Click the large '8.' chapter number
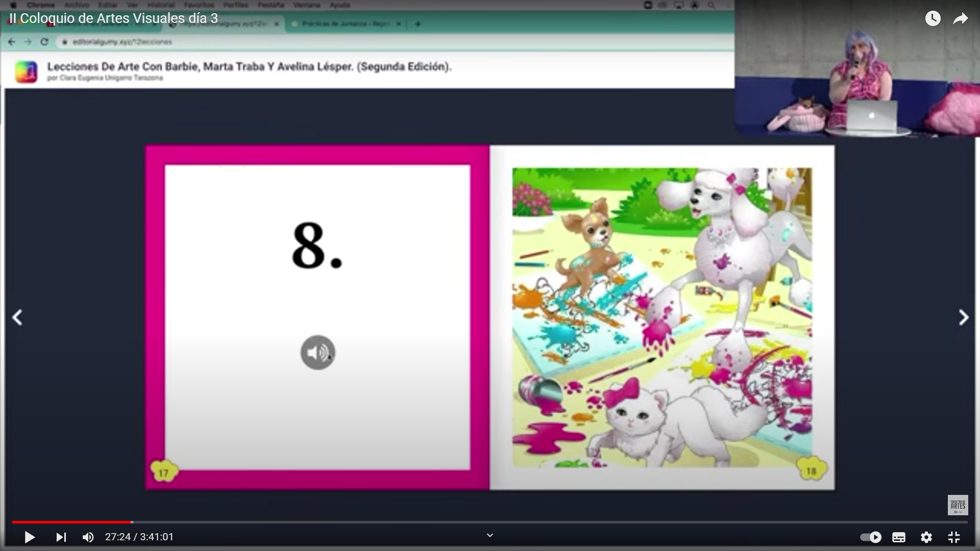The image size is (980, 551). point(317,245)
